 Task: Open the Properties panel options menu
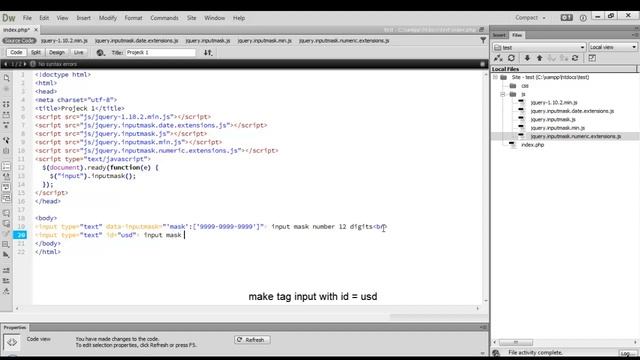484,327
